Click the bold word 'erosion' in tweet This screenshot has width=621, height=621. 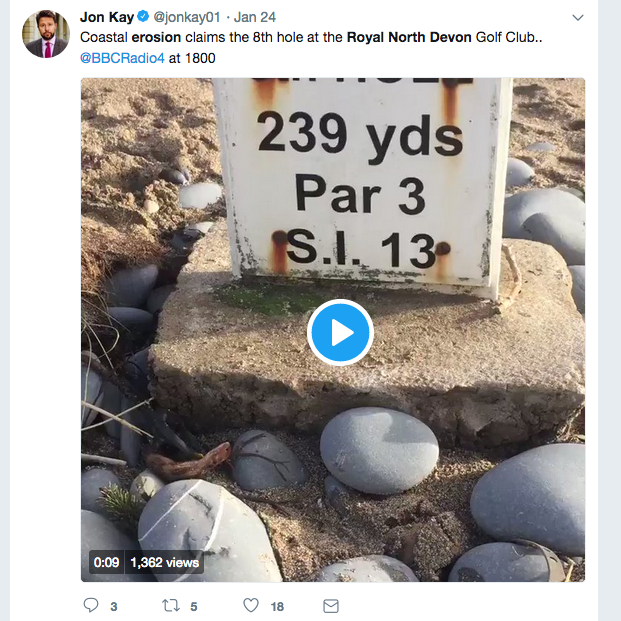pyautogui.click(x=157, y=37)
